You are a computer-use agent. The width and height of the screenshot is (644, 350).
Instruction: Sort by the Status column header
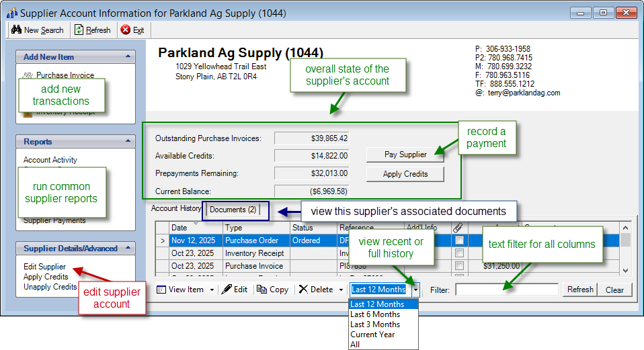(x=313, y=227)
